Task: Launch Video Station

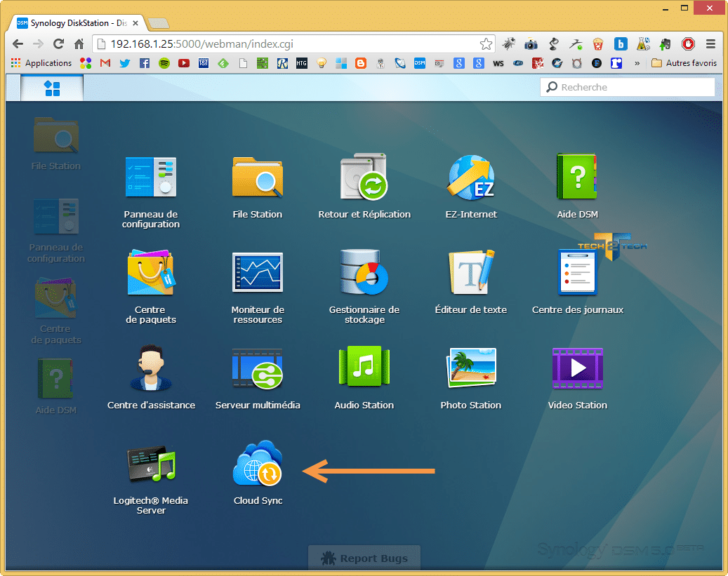Action: (577, 369)
